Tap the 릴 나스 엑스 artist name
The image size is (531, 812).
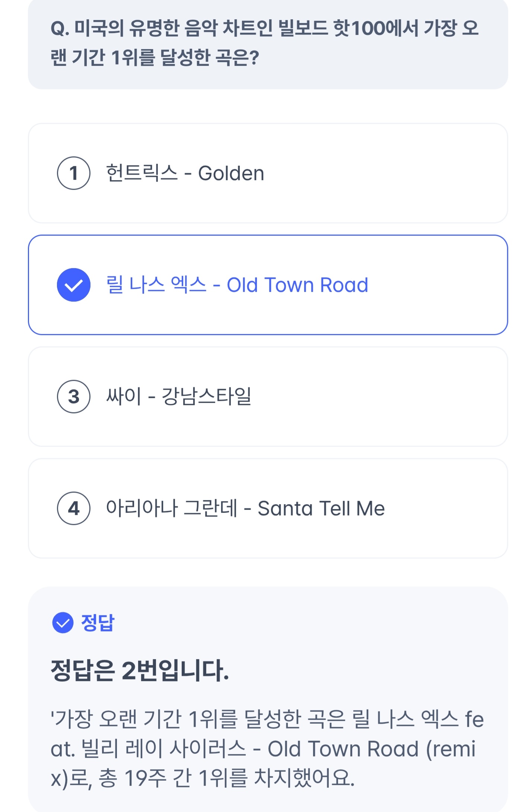tap(156, 285)
